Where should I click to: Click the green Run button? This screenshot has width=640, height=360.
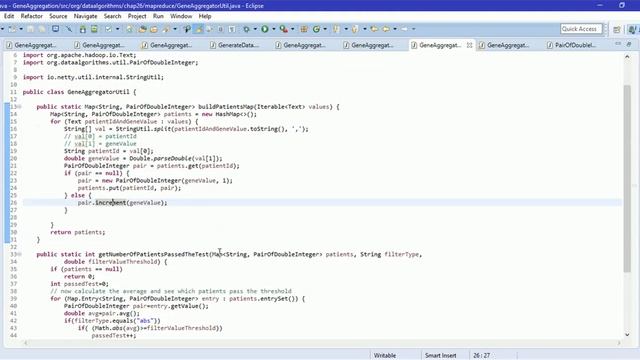(x=265, y=29)
